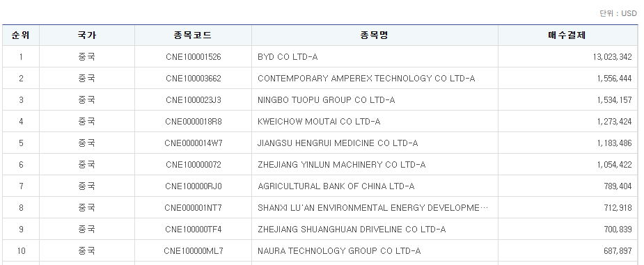Select SHANXI LU'AN ENVIRONMENTAL ENERGY row name
This screenshot has height=265, width=644.
tap(373, 208)
